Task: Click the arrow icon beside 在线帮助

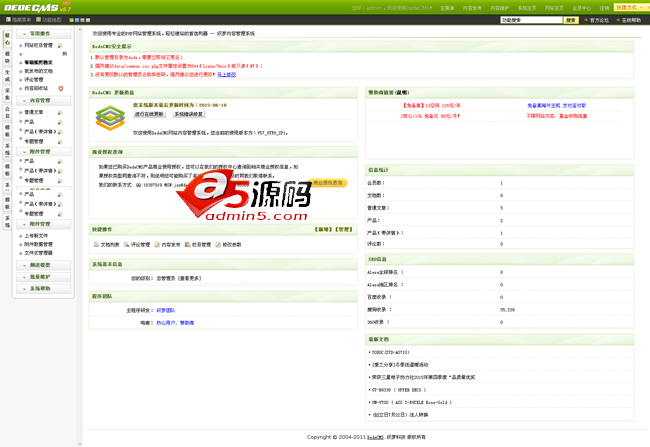Action: coord(618,20)
